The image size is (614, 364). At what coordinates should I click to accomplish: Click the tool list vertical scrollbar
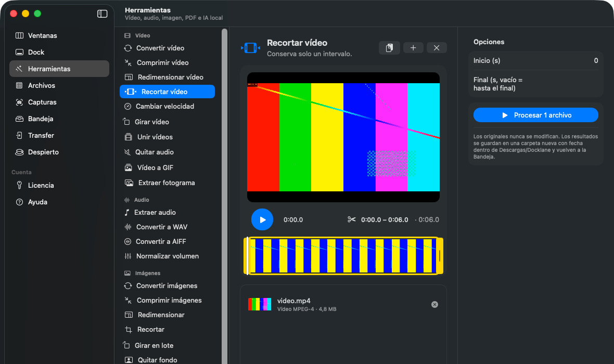pyautogui.click(x=224, y=196)
